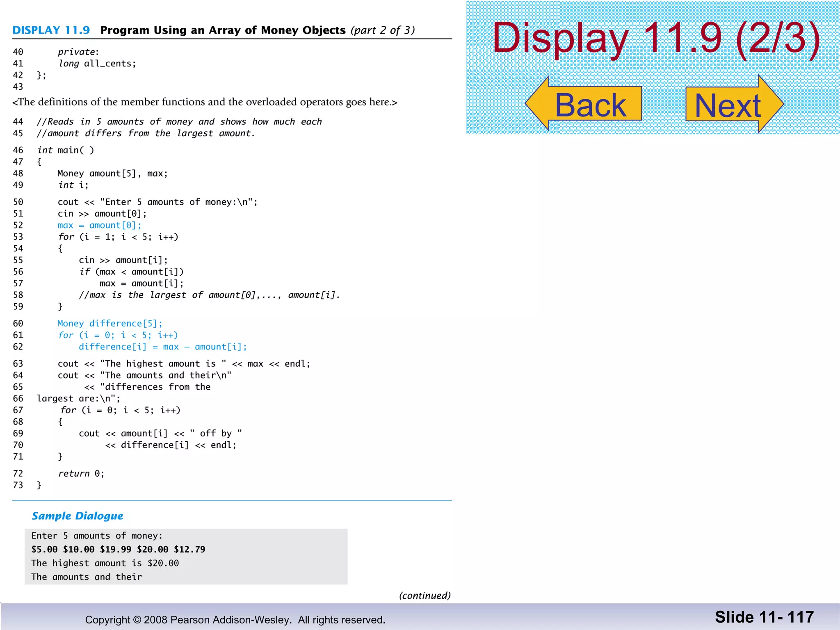This screenshot has width=840, height=630.
Task: Click the '(part 2 of 3)' text
Action: point(383,30)
